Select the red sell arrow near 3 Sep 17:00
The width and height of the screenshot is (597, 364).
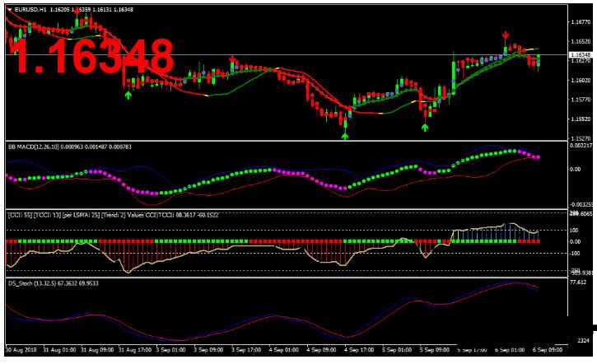coord(232,59)
